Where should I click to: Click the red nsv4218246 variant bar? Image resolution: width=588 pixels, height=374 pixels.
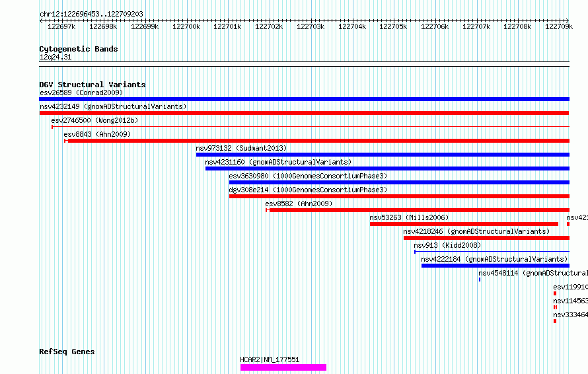click(x=486, y=238)
